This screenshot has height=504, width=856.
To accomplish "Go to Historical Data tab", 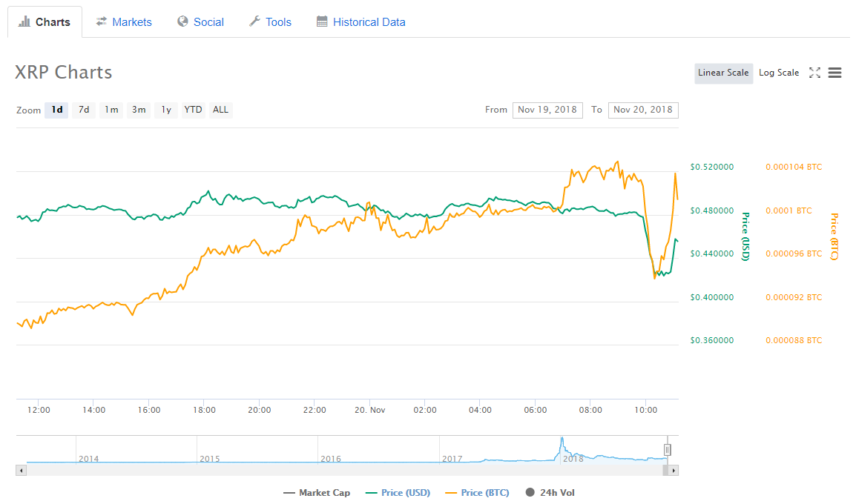I will point(361,22).
